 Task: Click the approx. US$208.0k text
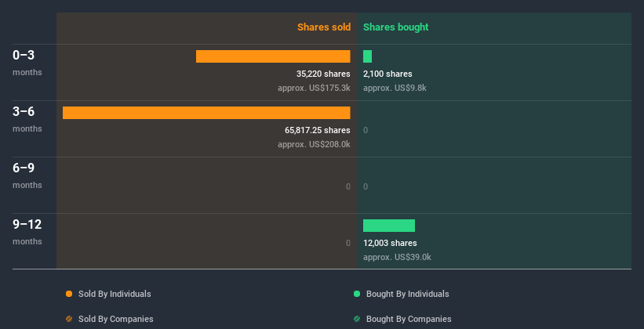point(314,144)
